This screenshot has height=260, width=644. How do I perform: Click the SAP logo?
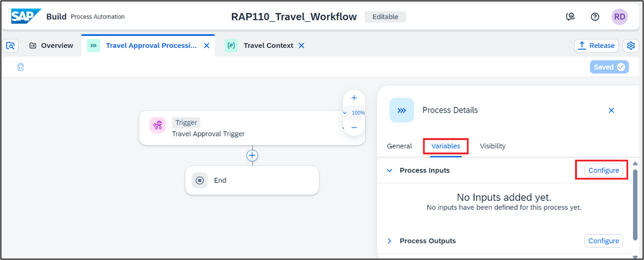click(x=26, y=16)
